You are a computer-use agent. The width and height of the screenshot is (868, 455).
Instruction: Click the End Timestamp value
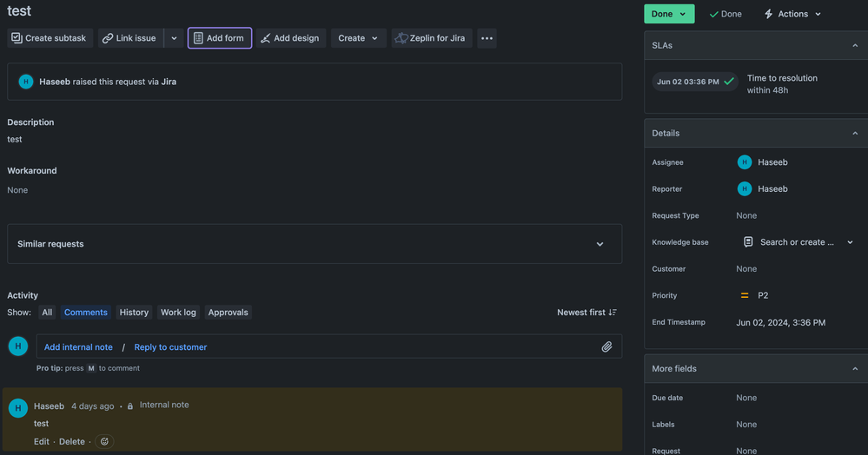tap(780, 323)
